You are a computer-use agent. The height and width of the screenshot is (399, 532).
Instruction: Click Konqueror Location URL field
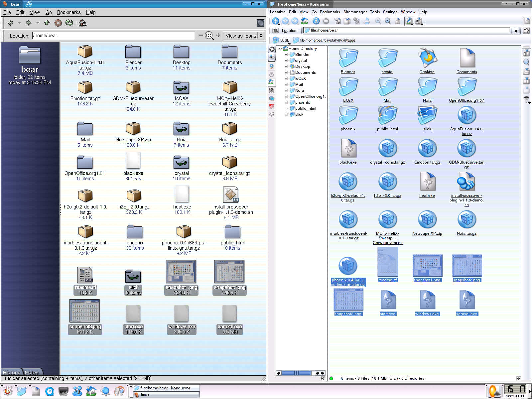(x=407, y=30)
